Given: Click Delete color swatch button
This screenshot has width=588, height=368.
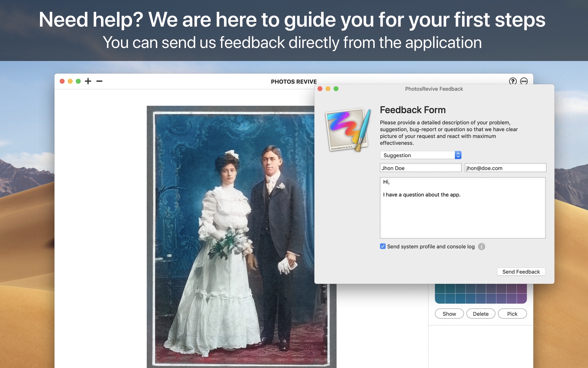Looking at the screenshot, I should (480, 313).
